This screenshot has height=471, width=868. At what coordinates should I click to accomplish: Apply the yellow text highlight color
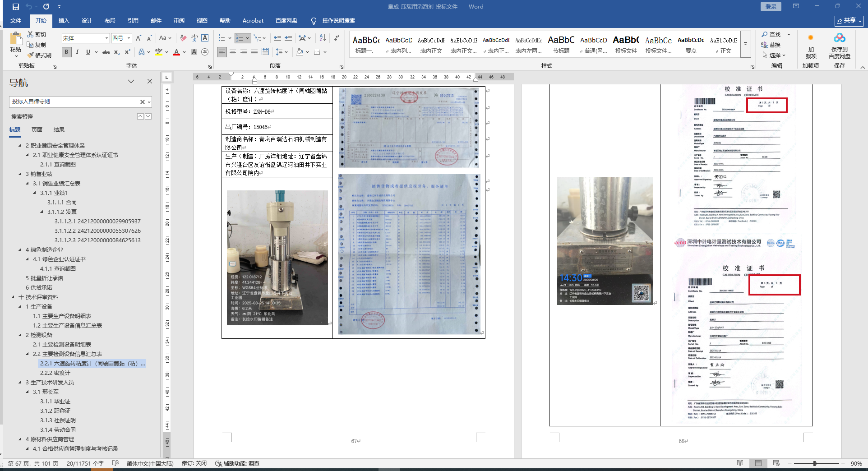(158, 52)
